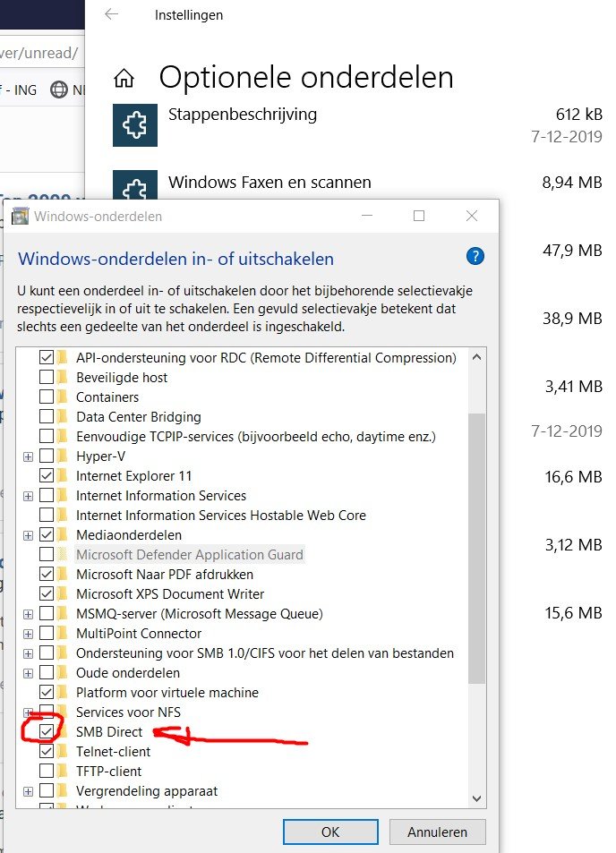Click the blue help question mark icon
This screenshot has height=853, width=616.
[x=475, y=257]
